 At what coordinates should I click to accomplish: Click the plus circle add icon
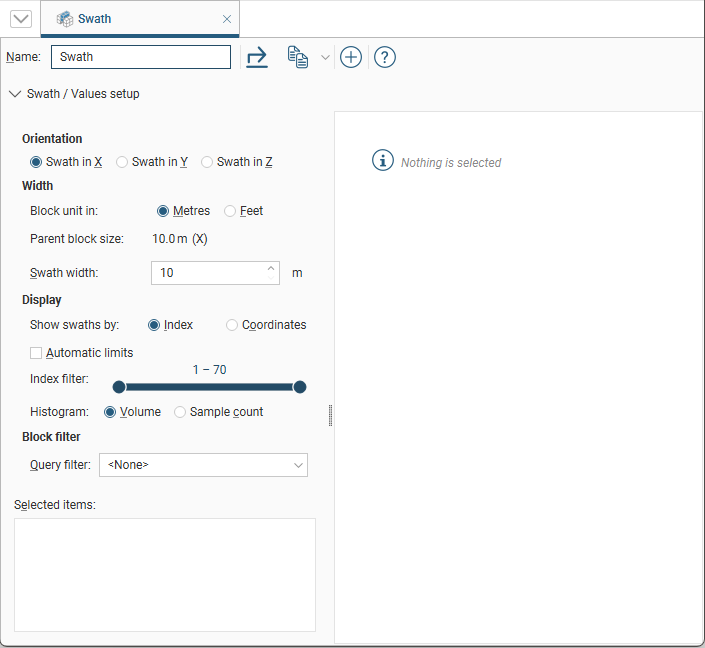[350, 57]
